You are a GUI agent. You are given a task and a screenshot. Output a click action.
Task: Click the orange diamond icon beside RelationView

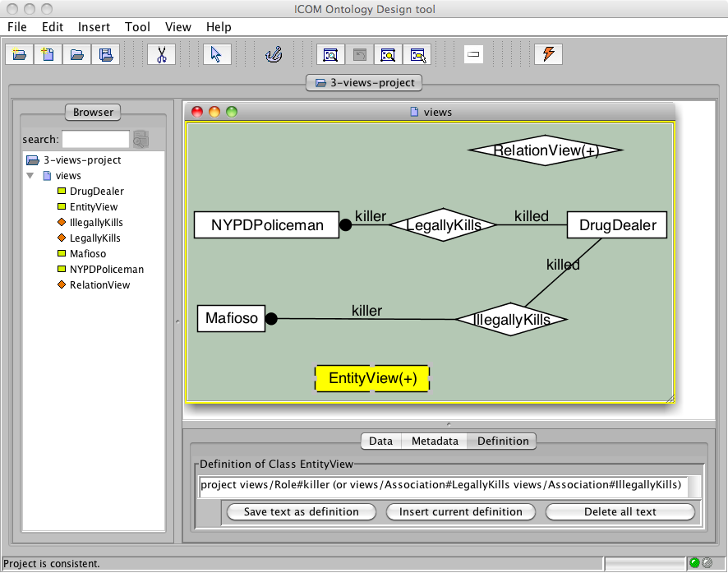62,284
